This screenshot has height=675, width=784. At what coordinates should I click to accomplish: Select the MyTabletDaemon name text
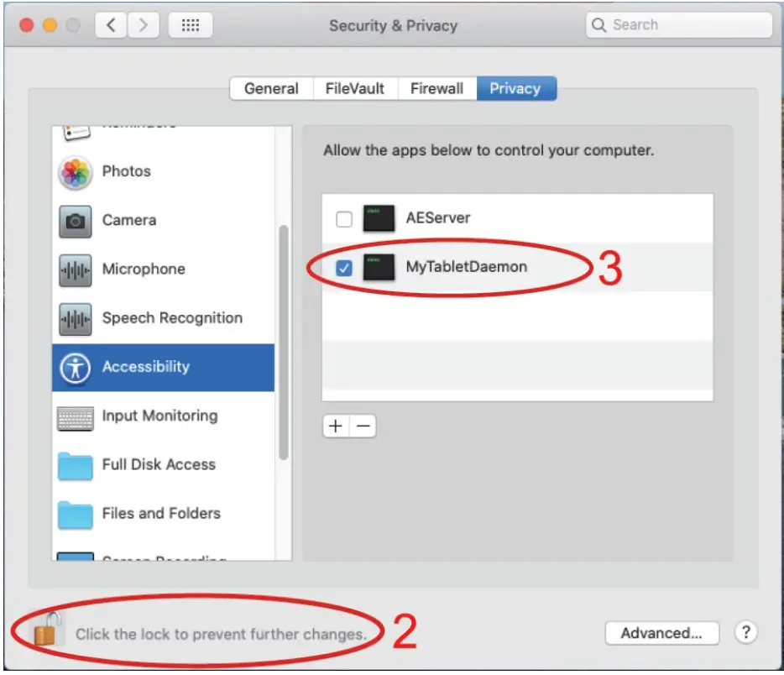pos(467,267)
